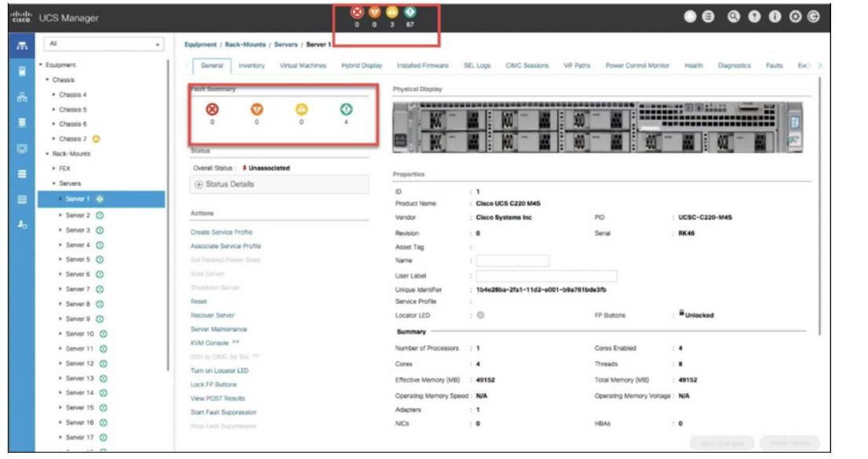Select Chassis 6 in the tree
This screenshot has width=868, height=459.
(72, 124)
